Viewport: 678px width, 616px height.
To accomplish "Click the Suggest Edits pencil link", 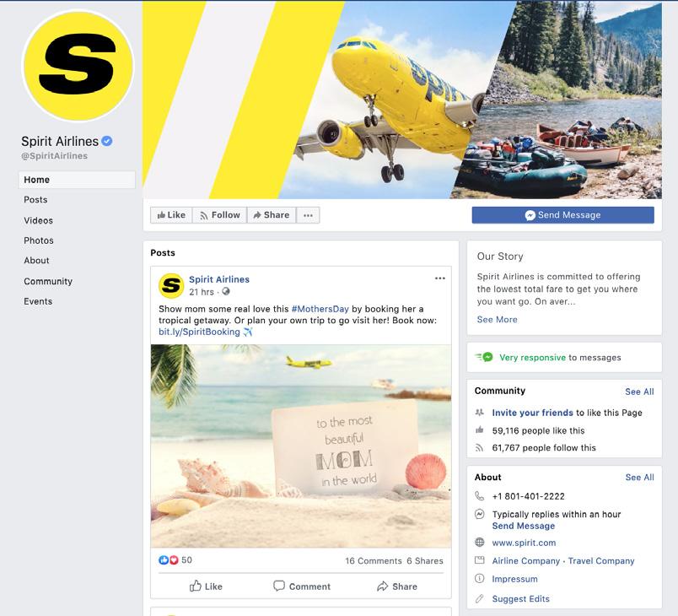I will (520, 598).
